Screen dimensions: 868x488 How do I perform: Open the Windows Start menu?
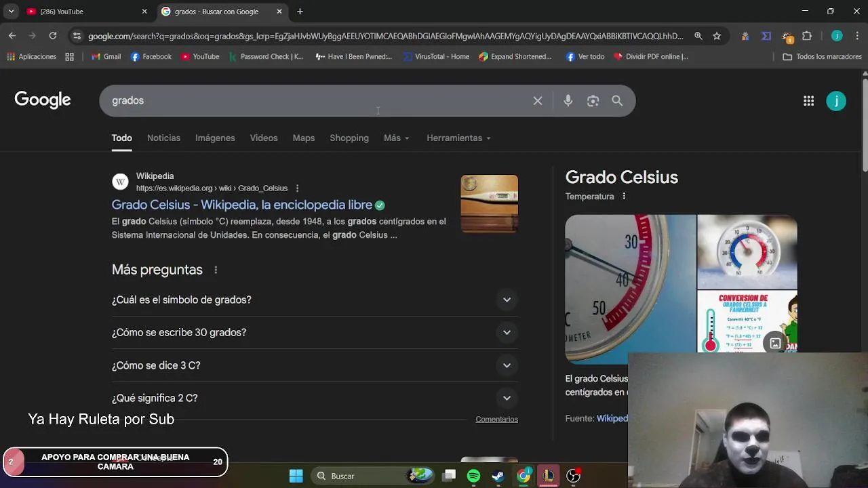pos(296,476)
